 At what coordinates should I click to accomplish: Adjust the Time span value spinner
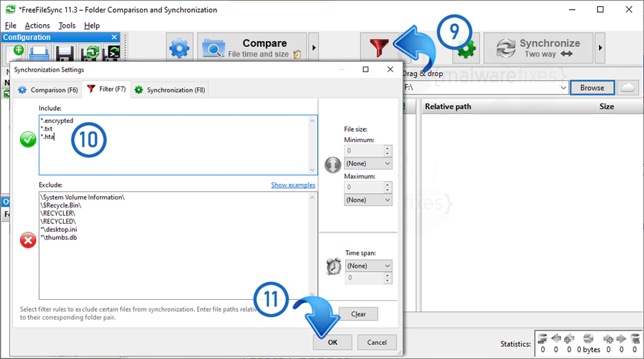point(388,278)
